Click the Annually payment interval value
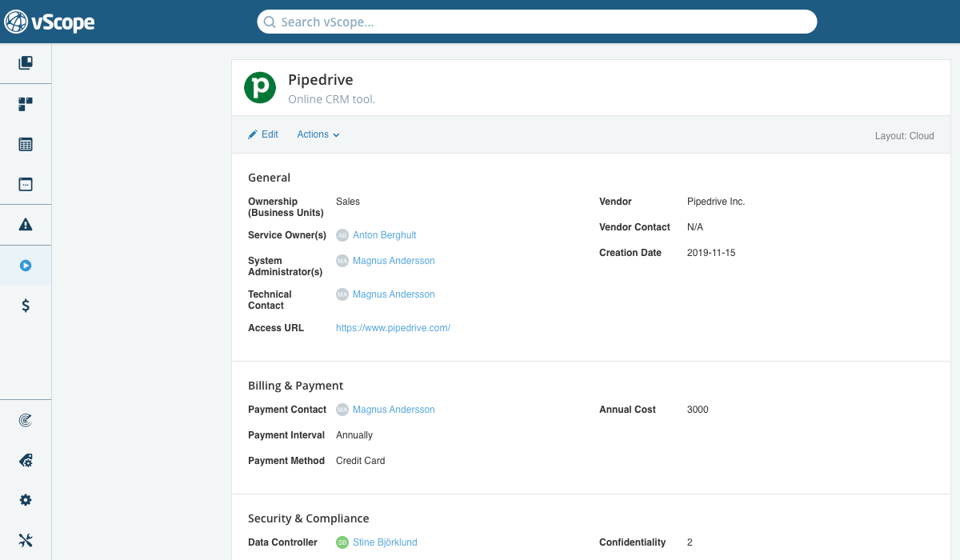The width and height of the screenshot is (960, 560). [x=354, y=435]
